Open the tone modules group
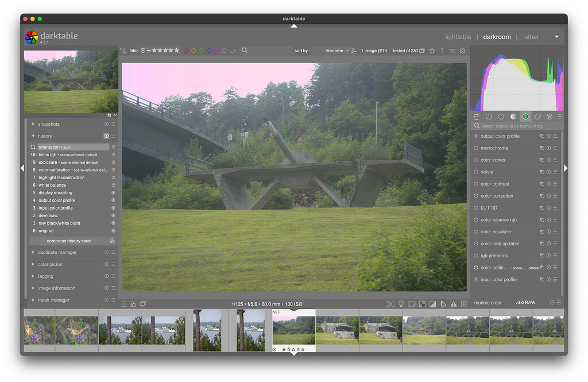 click(x=513, y=116)
